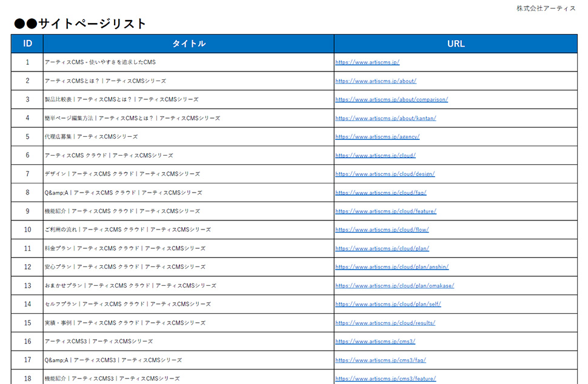Image resolution: width=588 pixels, height=384 pixels.
Task: Select ID cell 16
Action: [x=27, y=341]
